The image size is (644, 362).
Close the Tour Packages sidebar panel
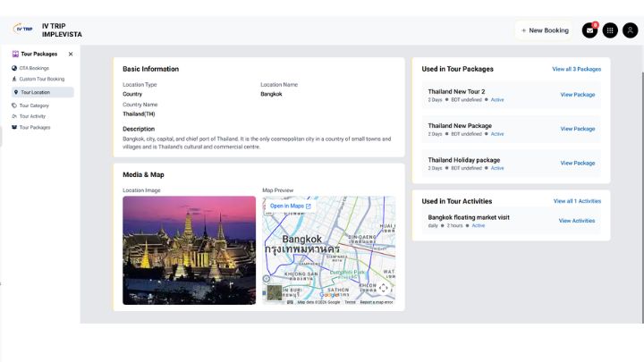pos(71,55)
